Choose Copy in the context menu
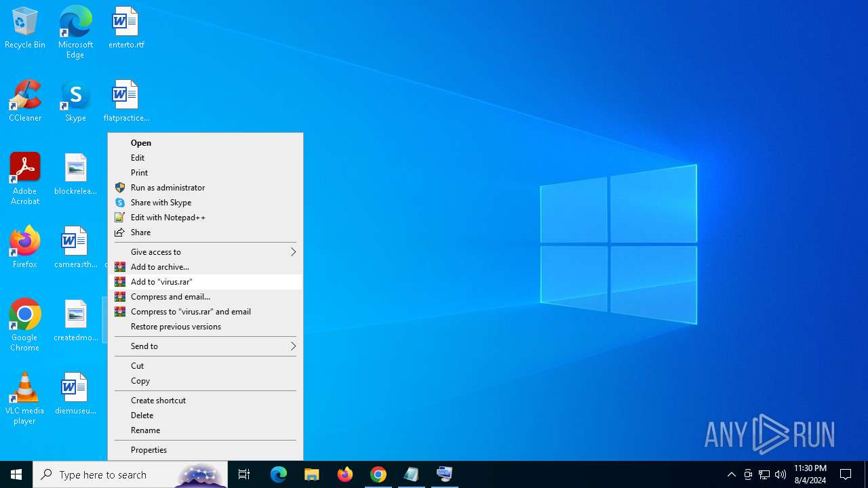This screenshot has width=868, height=488. pyautogui.click(x=205, y=380)
